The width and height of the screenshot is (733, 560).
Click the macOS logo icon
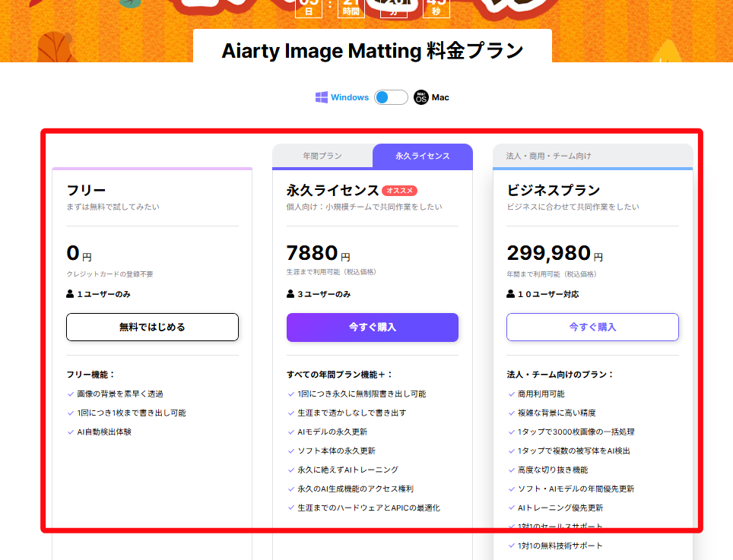point(421,97)
